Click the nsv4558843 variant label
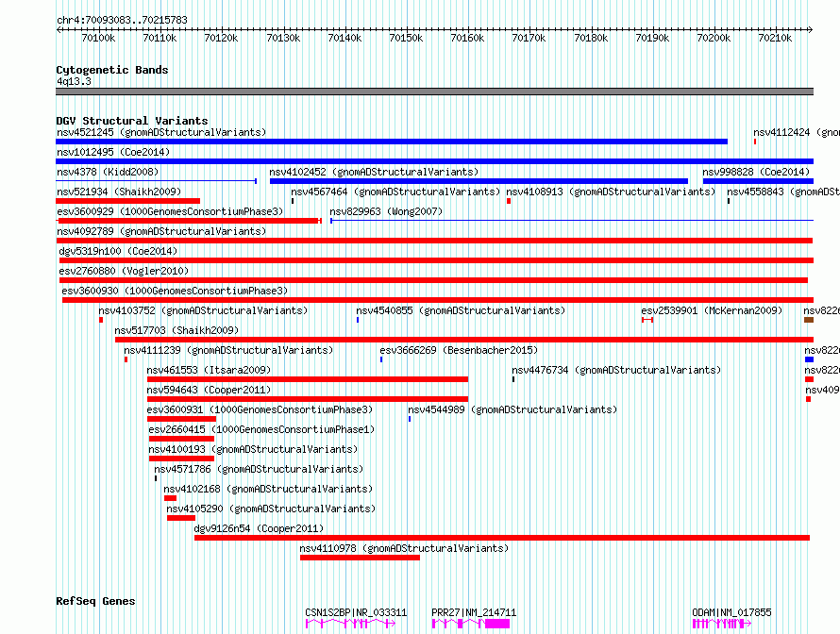The image size is (840, 634). pyautogui.click(x=783, y=192)
